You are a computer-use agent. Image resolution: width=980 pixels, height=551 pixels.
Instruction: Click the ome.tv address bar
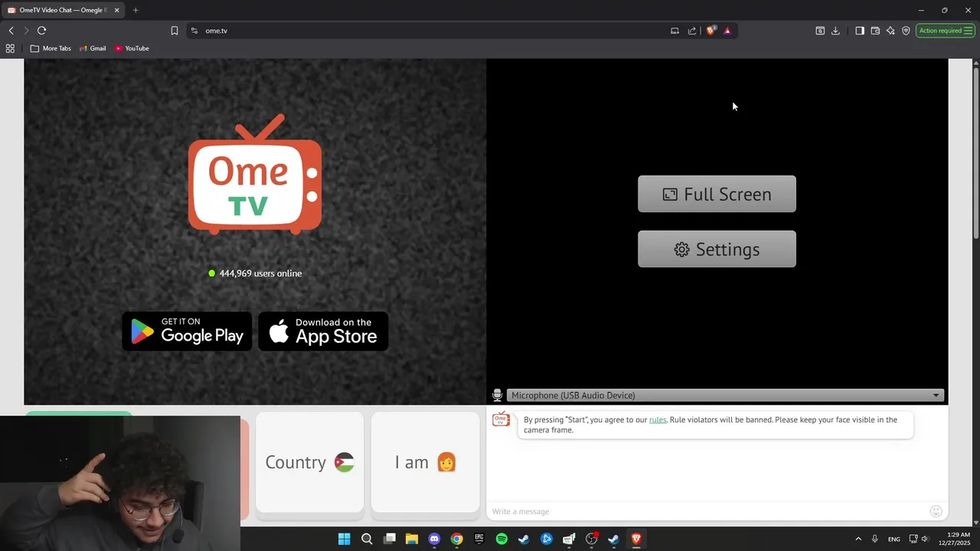click(x=429, y=31)
